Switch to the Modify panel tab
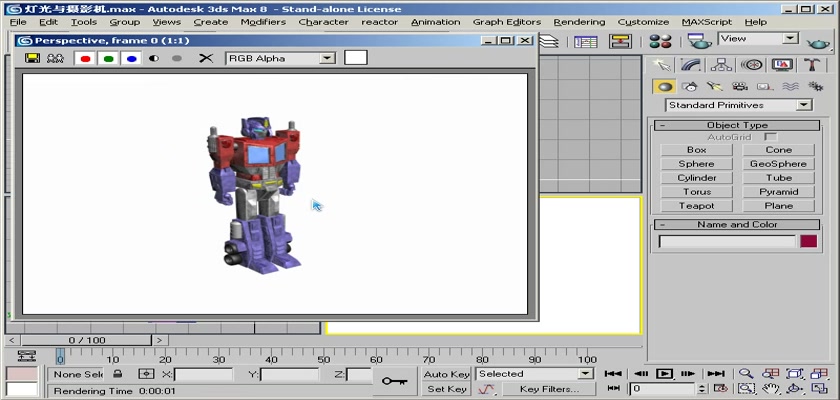This screenshot has width=840, height=400. [691, 65]
